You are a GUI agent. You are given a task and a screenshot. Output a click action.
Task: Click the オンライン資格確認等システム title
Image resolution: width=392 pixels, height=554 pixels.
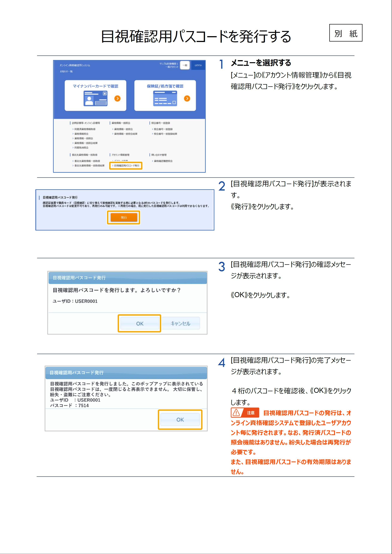(75, 65)
